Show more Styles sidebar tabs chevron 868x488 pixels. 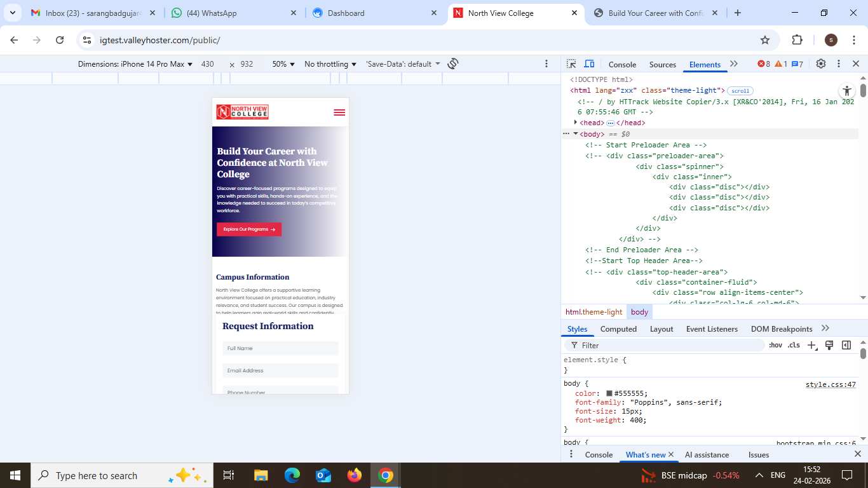(x=825, y=329)
